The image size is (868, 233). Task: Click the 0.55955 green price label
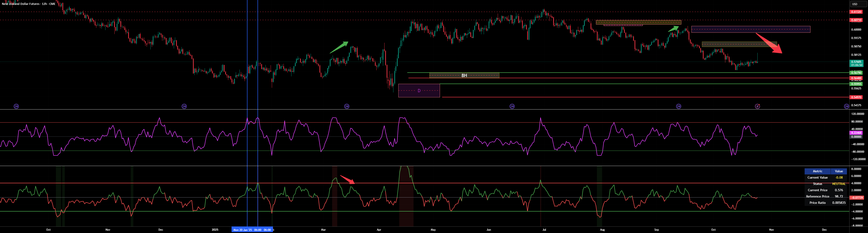[x=856, y=84]
